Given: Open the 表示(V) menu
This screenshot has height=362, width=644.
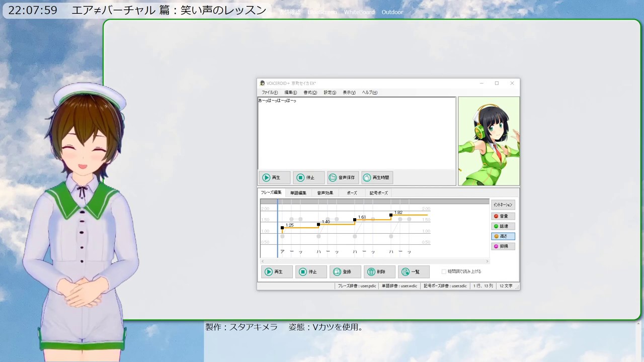Looking at the screenshot, I should 349,93.
